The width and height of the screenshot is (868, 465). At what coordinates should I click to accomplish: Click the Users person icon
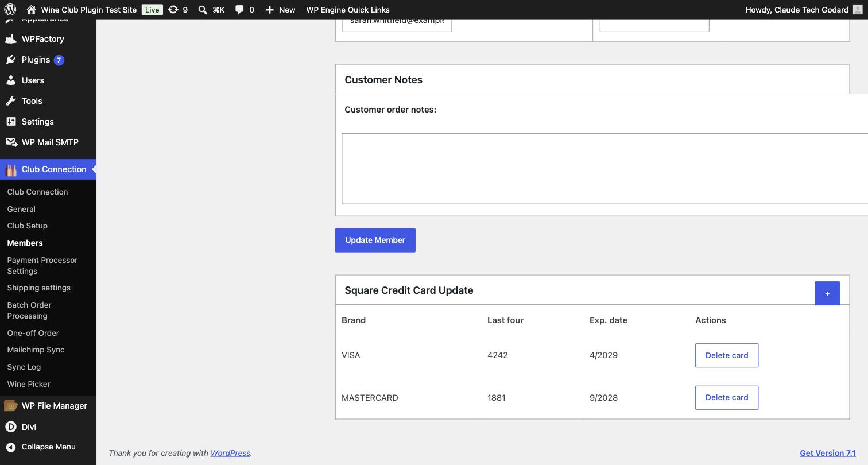[11, 80]
